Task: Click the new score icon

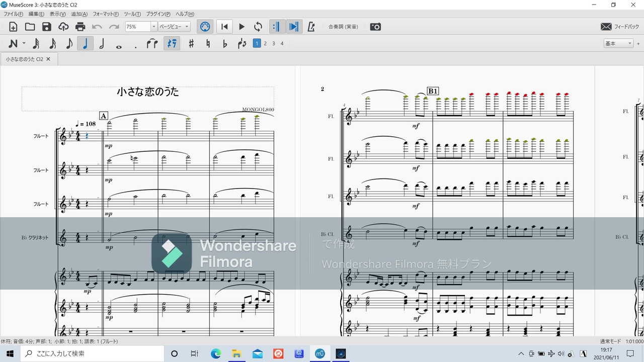Action: pyautogui.click(x=13, y=27)
